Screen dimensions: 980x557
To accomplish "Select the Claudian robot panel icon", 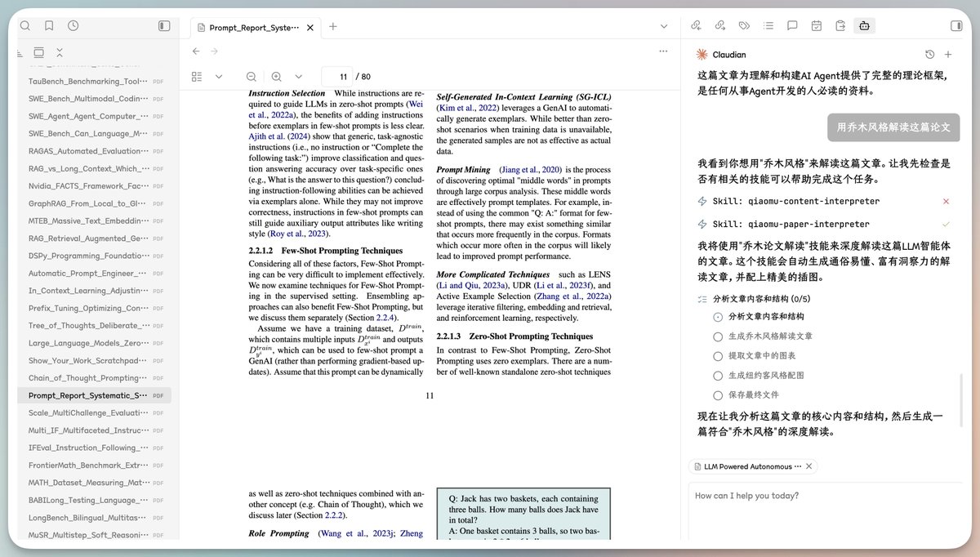I will click(864, 26).
